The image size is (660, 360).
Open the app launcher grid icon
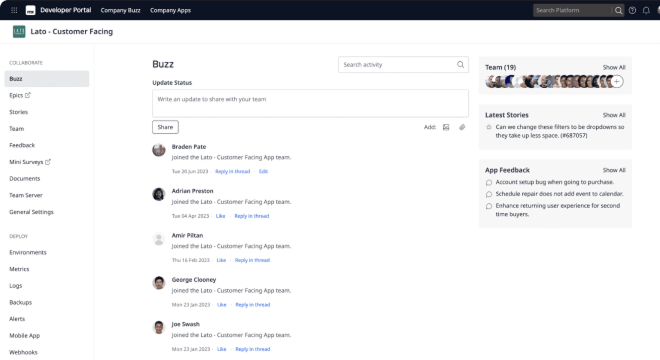click(x=14, y=10)
